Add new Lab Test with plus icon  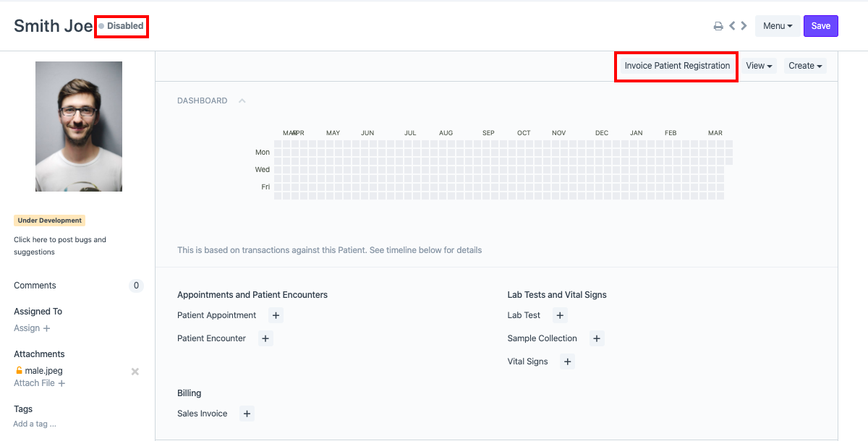point(560,315)
